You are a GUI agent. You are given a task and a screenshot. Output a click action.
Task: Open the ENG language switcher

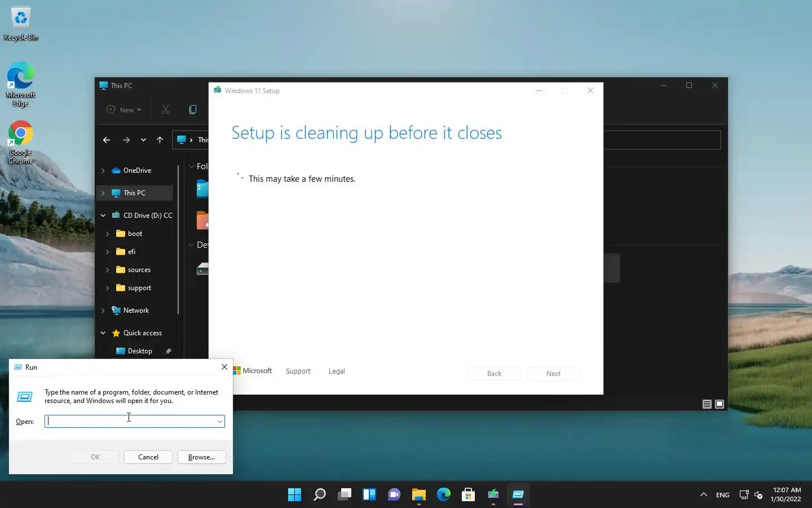coord(722,495)
